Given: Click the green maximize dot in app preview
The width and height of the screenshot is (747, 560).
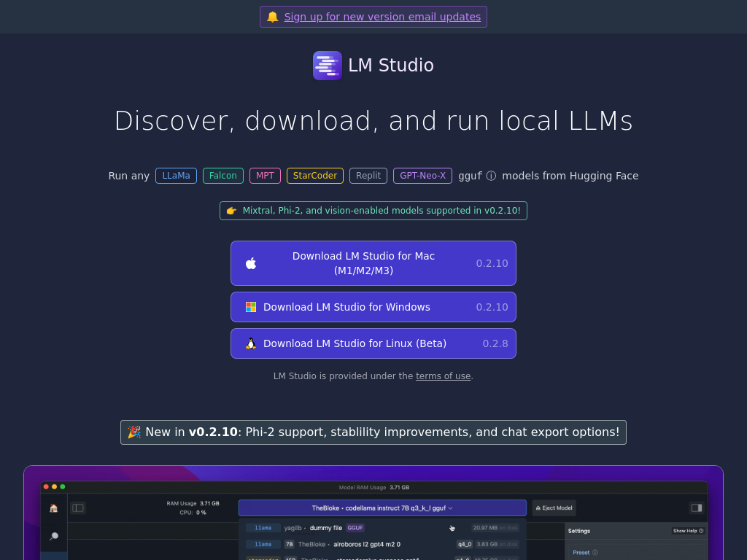Looking at the screenshot, I should pyautogui.click(x=63, y=486).
